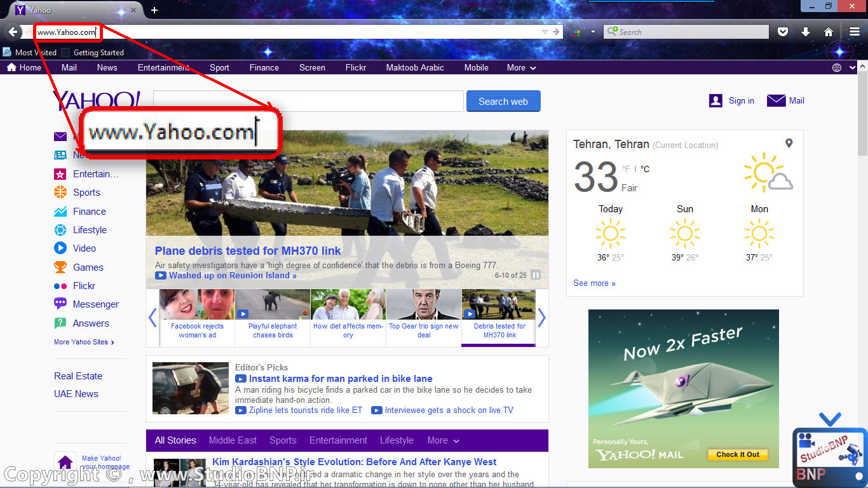Select the Lifestyle stories tab

point(397,440)
